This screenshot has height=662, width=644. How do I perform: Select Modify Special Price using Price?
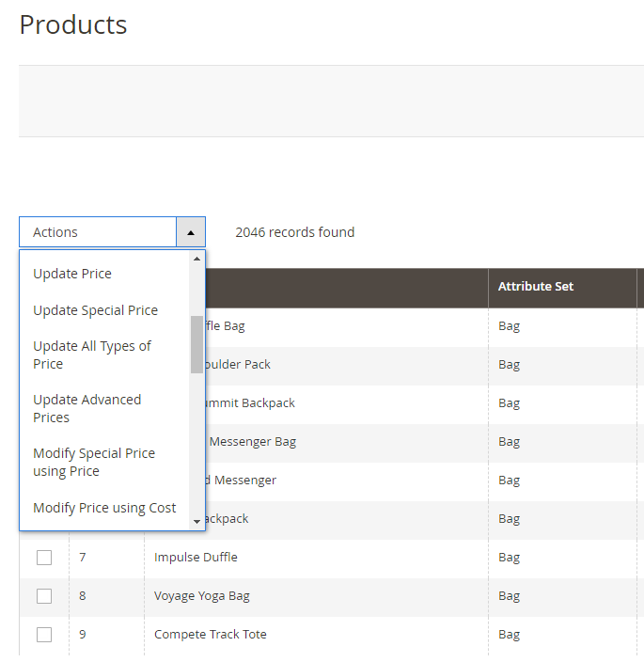(x=94, y=462)
